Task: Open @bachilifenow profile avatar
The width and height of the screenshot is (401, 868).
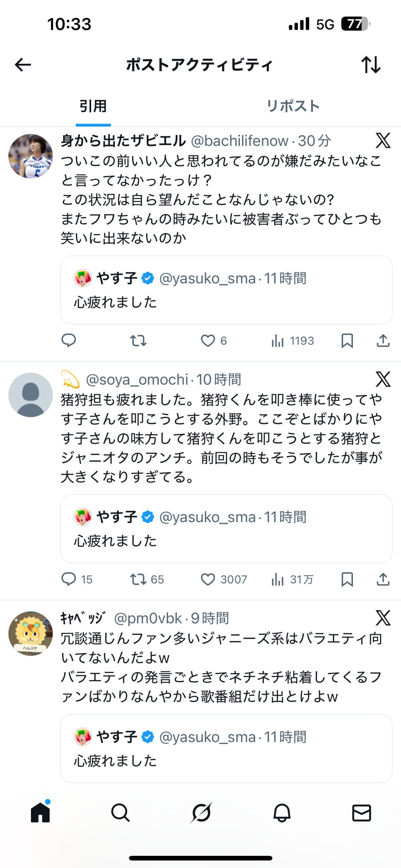Action: pyautogui.click(x=31, y=156)
